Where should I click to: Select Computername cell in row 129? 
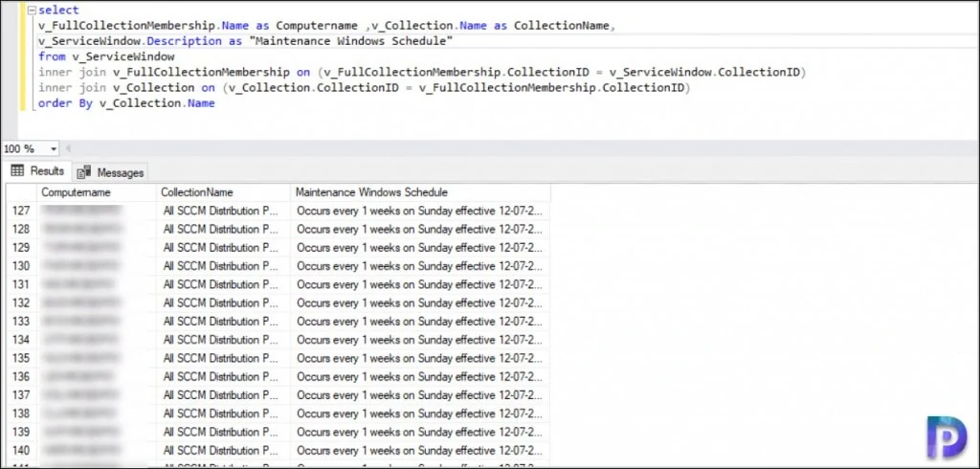97,248
